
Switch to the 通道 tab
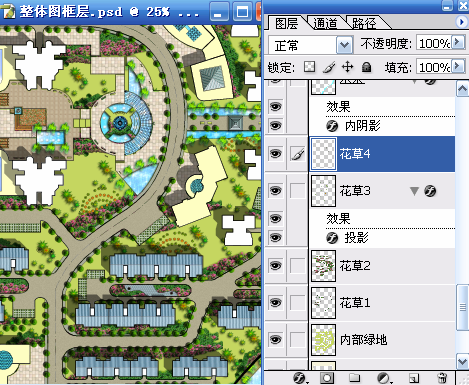click(325, 23)
